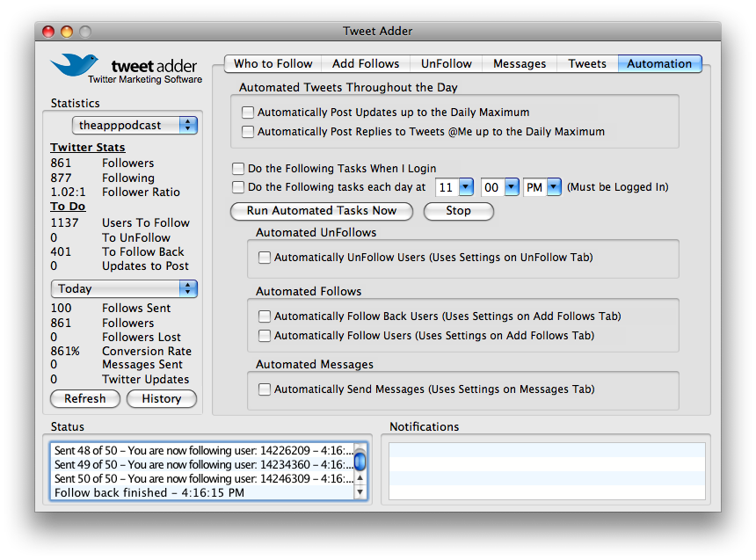
Task: Enable Automatically Post Replies to Tweets @Me
Action: (248, 132)
